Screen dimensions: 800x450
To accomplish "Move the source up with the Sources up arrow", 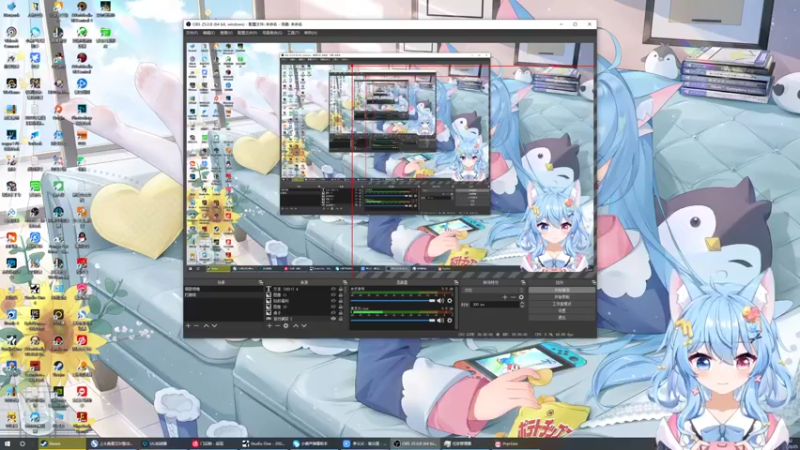I will (x=295, y=326).
